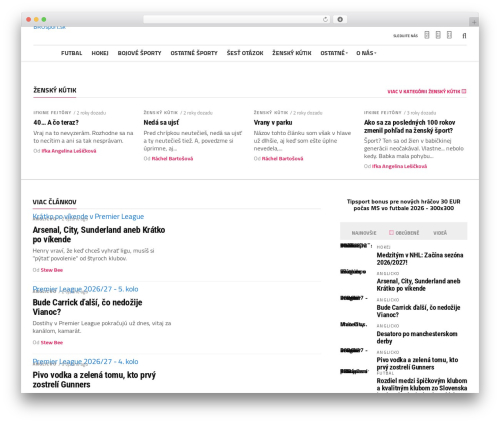Switch to the VIDEÁ tab

click(x=440, y=233)
